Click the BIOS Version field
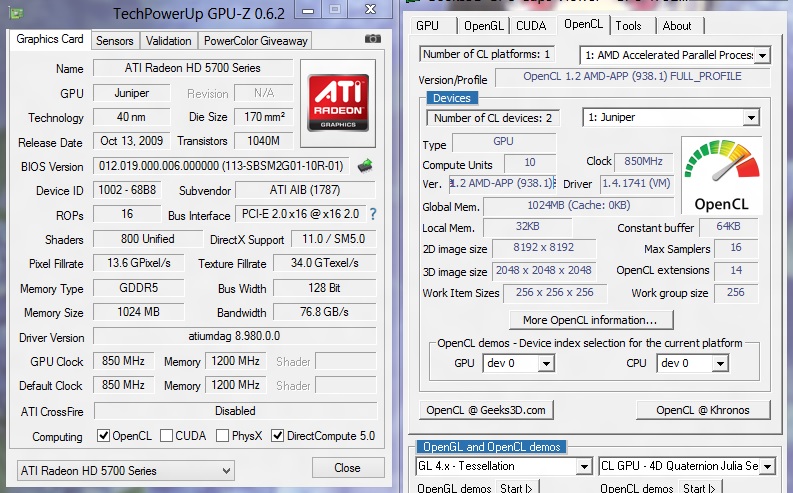The height and width of the screenshot is (493, 793). click(x=221, y=166)
